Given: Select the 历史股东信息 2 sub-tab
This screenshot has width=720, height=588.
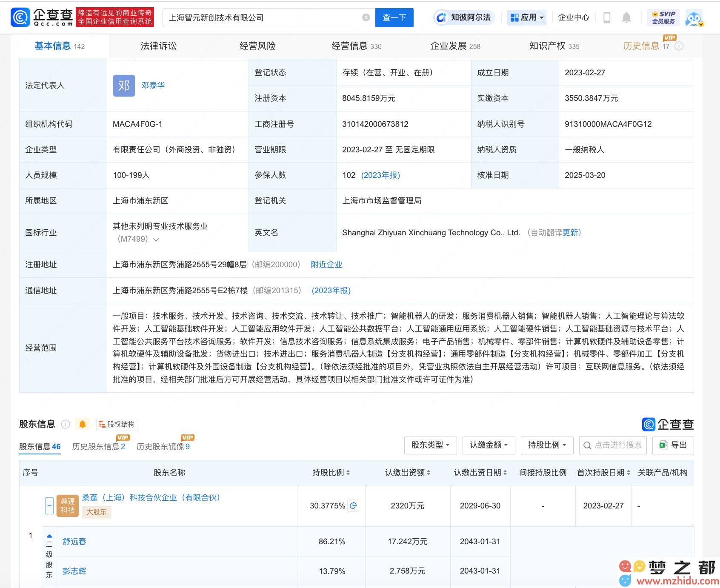Looking at the screenshot, I should coord(99,447).
